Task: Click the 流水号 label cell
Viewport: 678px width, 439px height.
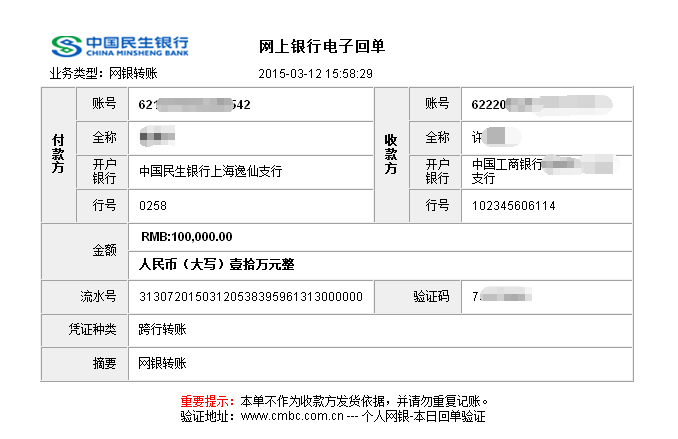Action: click(x=85, y=297)
